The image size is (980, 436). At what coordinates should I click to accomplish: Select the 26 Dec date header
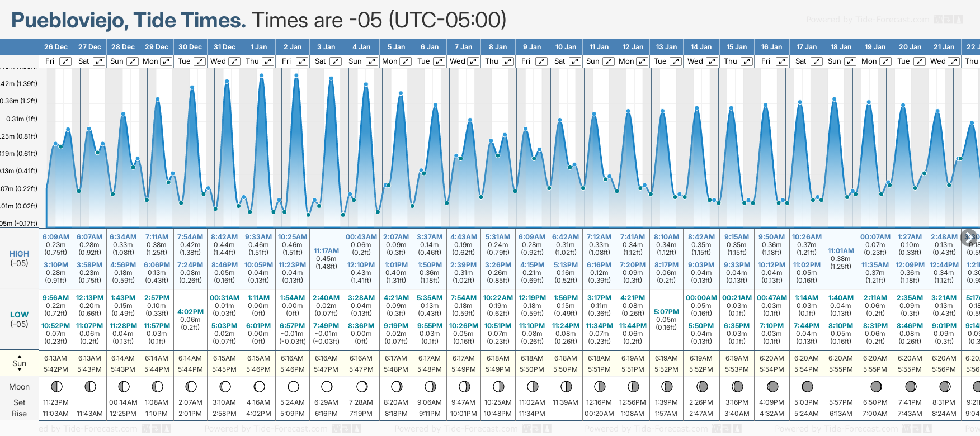(x=56, y=47)
